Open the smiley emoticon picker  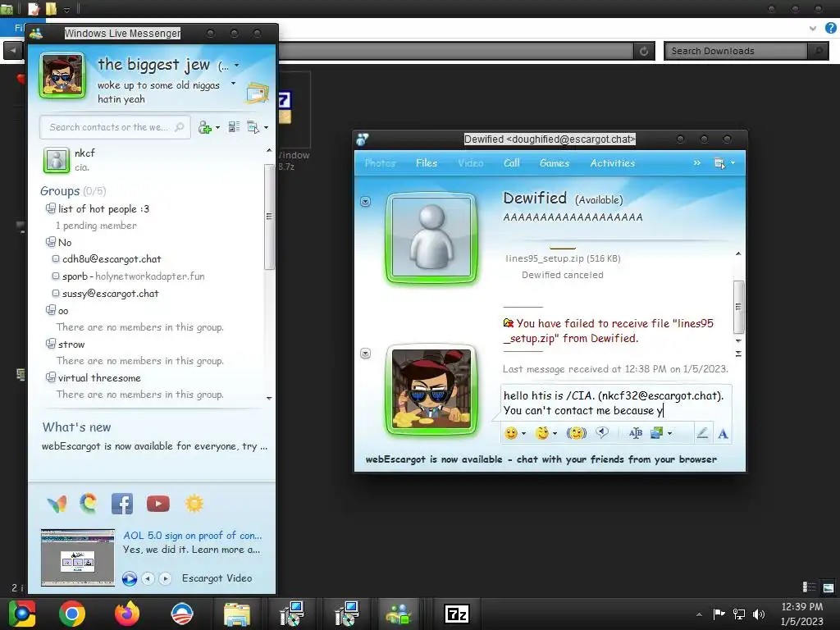tap(511, 433)
